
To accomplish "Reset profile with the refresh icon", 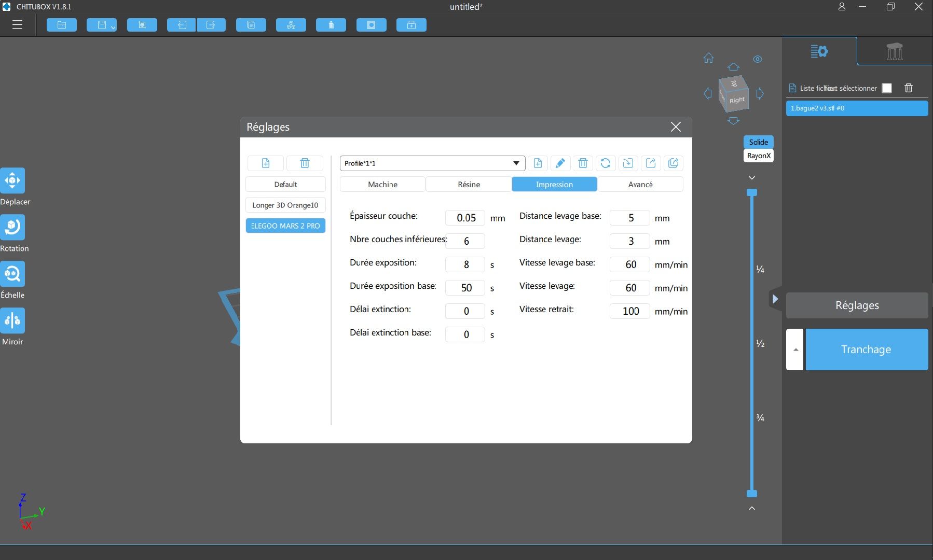I will pos(606,163).
